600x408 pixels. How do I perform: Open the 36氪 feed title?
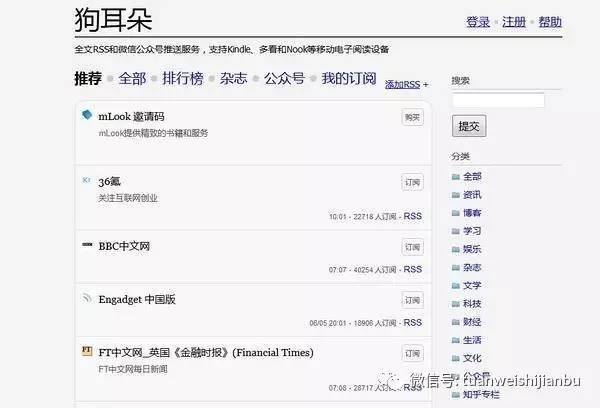click(109, 181)
